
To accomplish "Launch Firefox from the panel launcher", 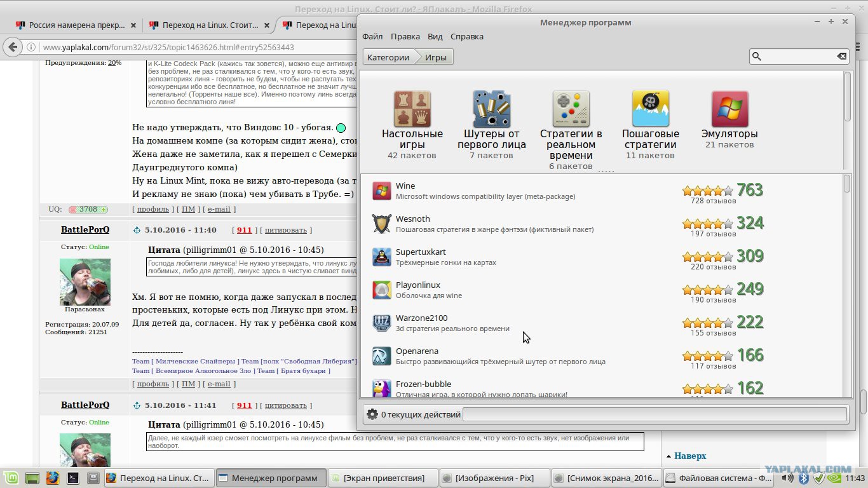I will click(x=53, y=478).
